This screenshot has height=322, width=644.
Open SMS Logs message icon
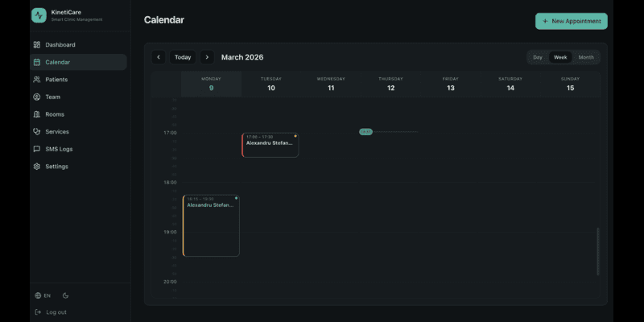[x=37, y=149]
